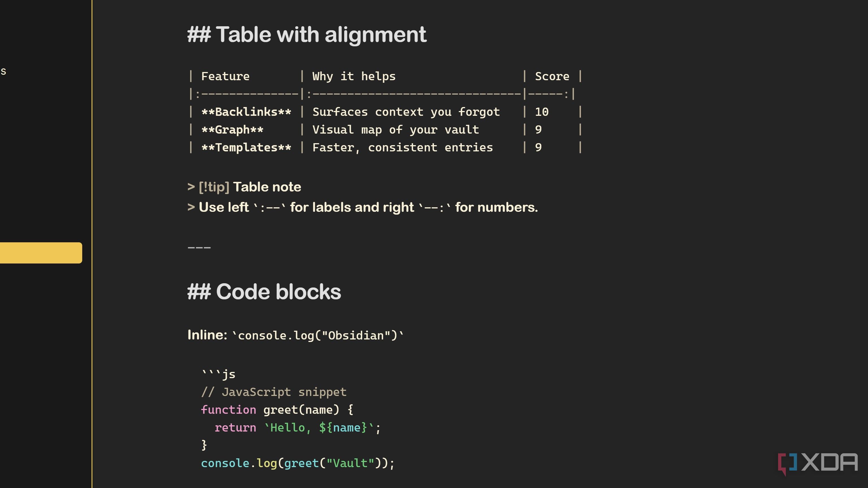Click the "```js" code fence line
Screen dimensions: 868x488
[x=218, y=374]
